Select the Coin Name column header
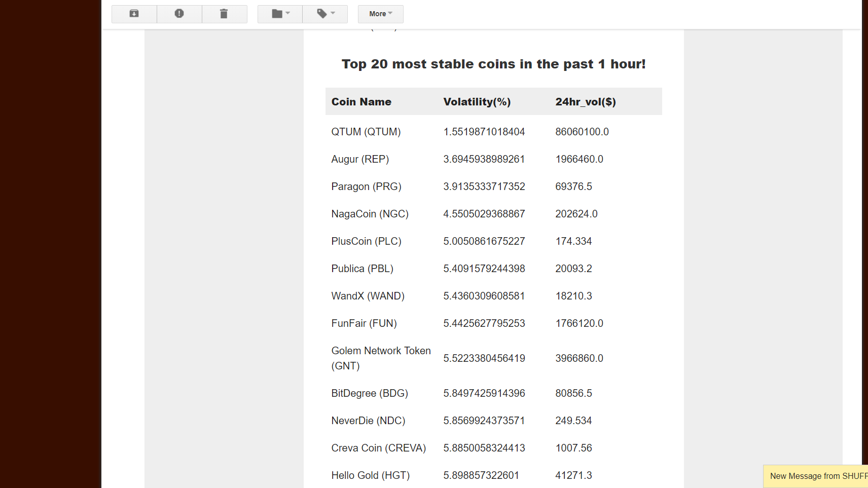The width and height of the screenshot is (868, 488). [361, 102]
